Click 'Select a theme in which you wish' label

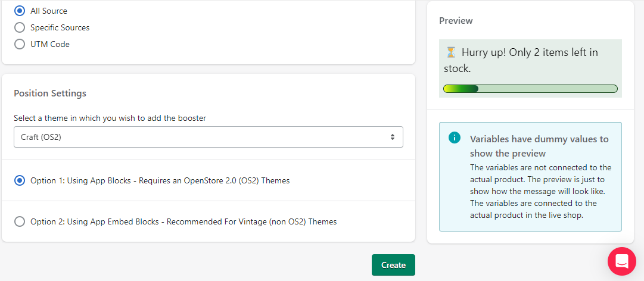(x=110, y=118)
